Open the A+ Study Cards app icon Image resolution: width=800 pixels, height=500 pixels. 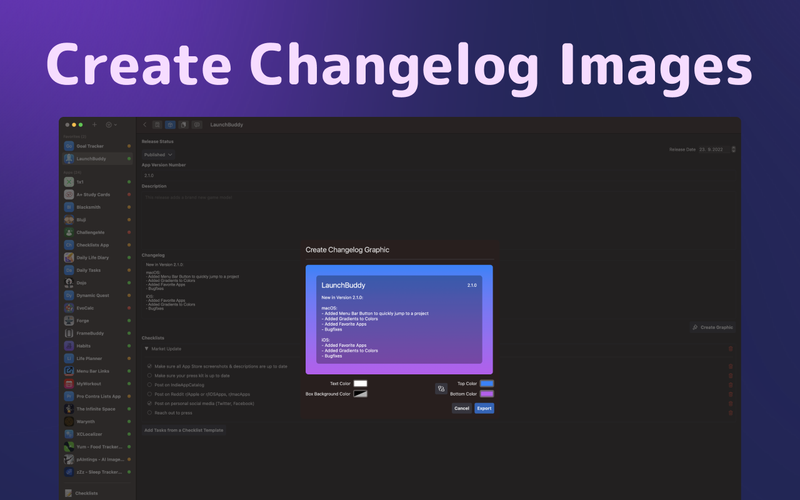(x=69, y=194)
